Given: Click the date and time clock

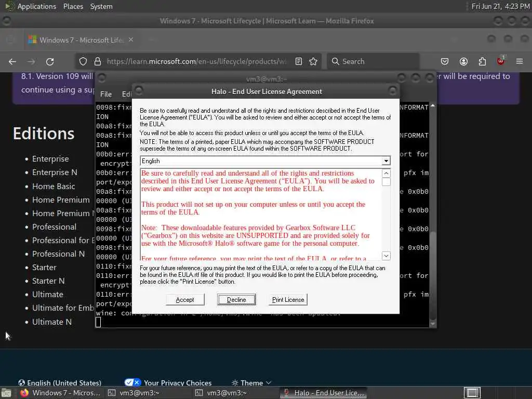Looking at the screenshot, I should (500, 6).
